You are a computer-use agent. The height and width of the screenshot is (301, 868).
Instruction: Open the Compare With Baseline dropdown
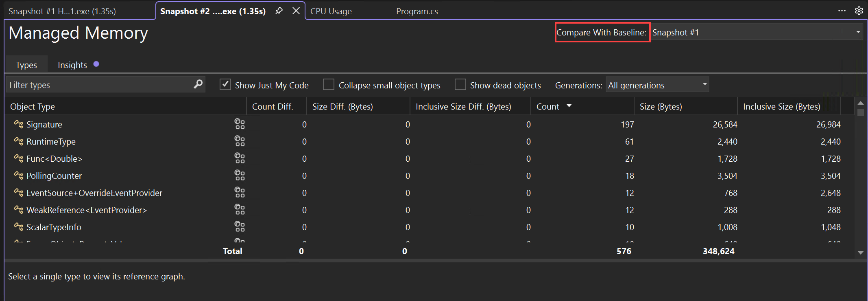coord(757,32)
